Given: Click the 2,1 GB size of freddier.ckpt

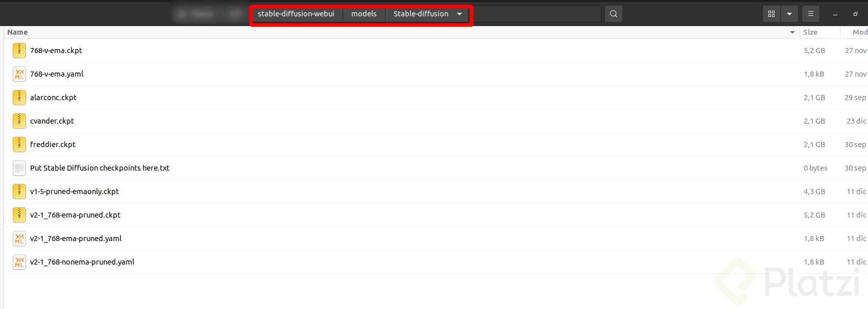Looking at the screenshot, I should point(814,145).
